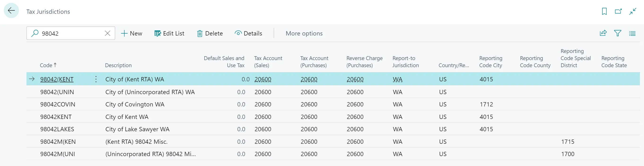Open row actions menu for 98042(KENT
Image resolution: width=644 pixels, height=166 pixels.
96,79
